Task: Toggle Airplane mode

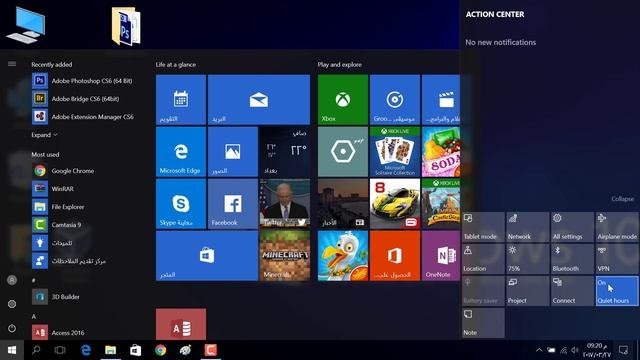Action: [x=617, y=227]
